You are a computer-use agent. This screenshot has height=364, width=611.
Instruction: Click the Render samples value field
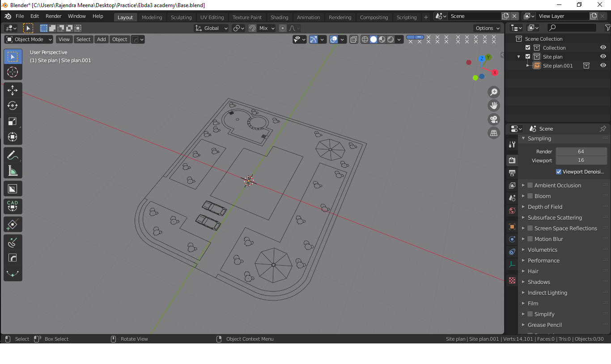pyautogui.click(x=581, y=152)
